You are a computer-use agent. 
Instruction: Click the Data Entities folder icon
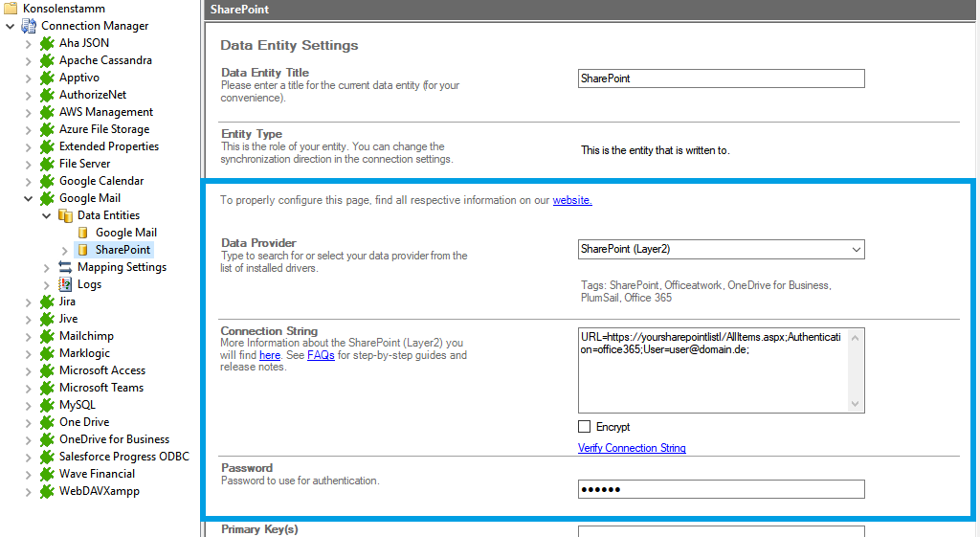[x=65, y=215]
